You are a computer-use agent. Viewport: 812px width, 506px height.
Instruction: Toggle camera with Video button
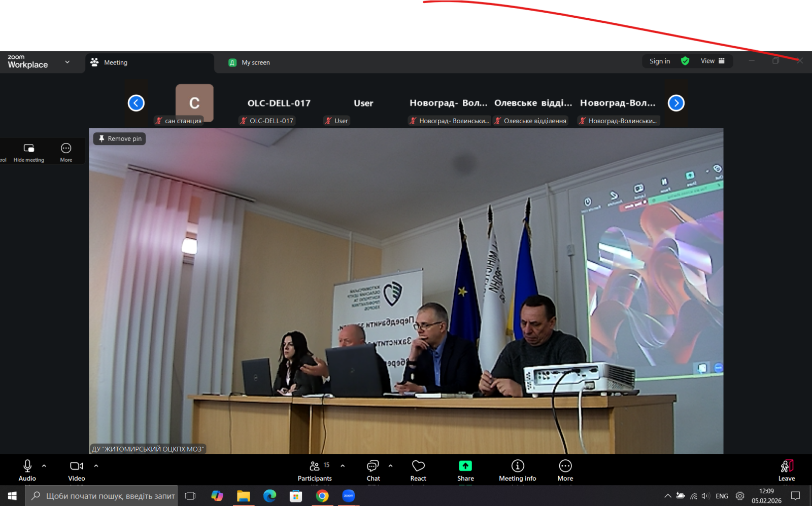pyautogui.click(x=77, y=469)
